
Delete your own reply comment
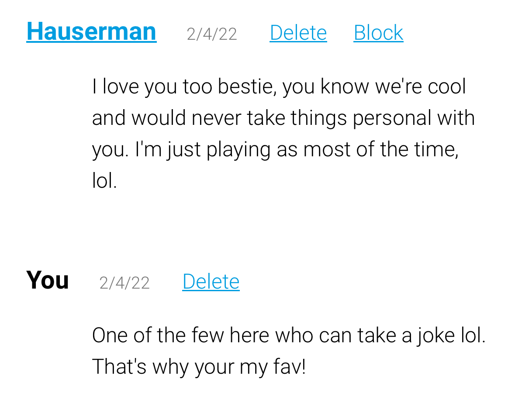pos(211,282)
